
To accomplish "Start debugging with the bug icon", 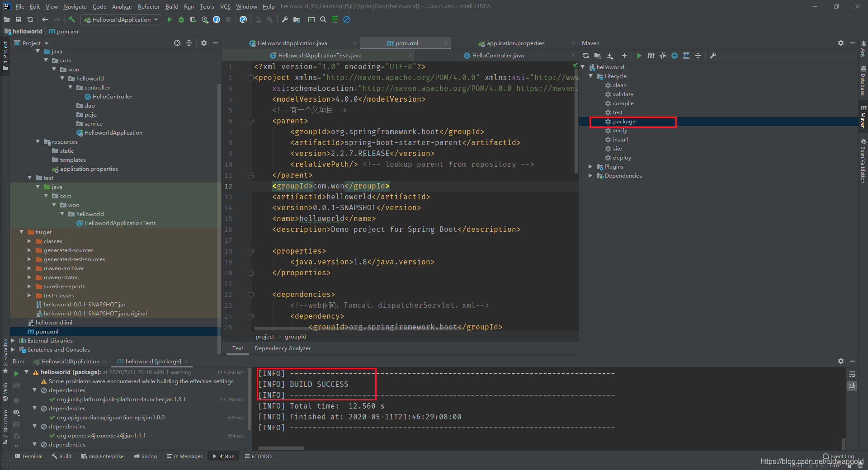I will tap(181, 19).
